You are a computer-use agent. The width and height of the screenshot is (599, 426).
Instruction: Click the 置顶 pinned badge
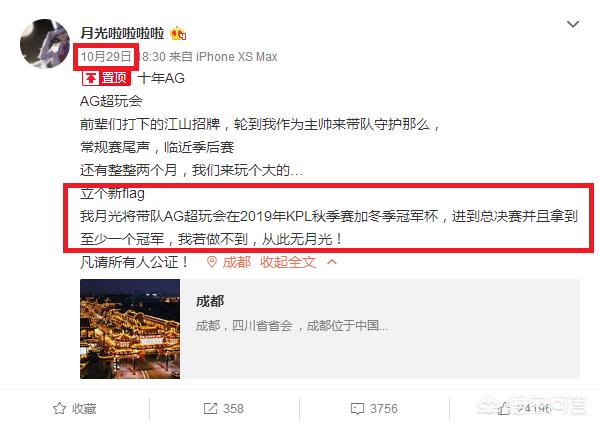pos(106,78)
